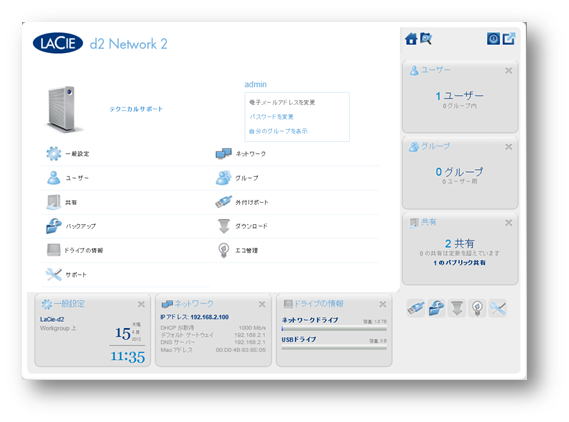Click the USBドライブ capacity bar
This screenshot has height=422, width=569.
[334, 348]
